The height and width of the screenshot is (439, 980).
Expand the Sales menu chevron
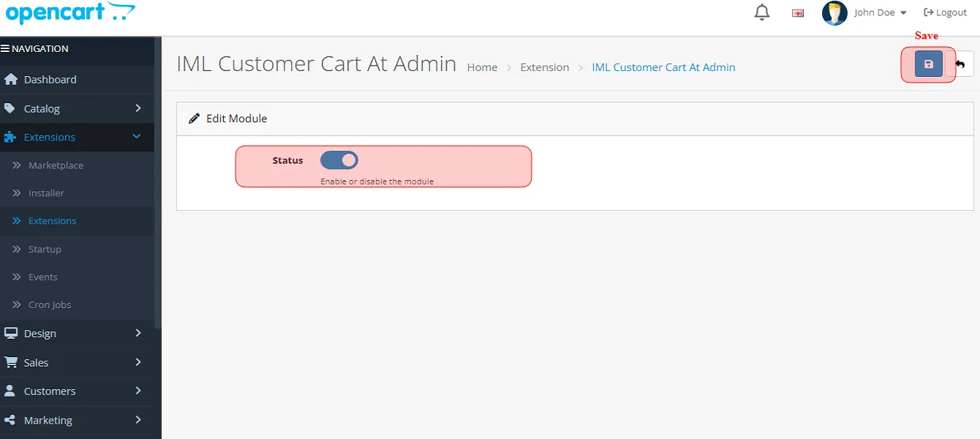coord(138,362)
